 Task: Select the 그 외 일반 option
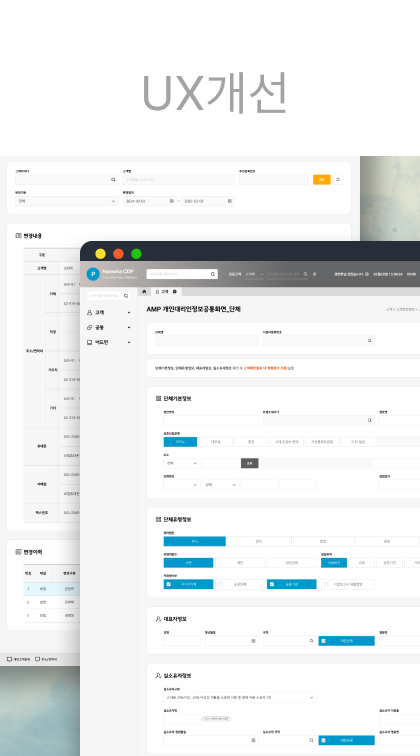pos(357,442)
